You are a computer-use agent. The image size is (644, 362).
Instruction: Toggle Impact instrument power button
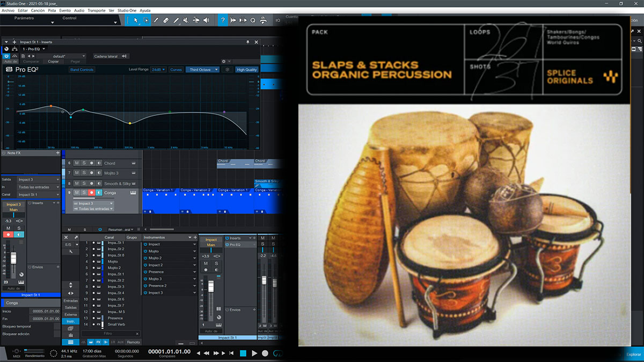tap(145, 244)
